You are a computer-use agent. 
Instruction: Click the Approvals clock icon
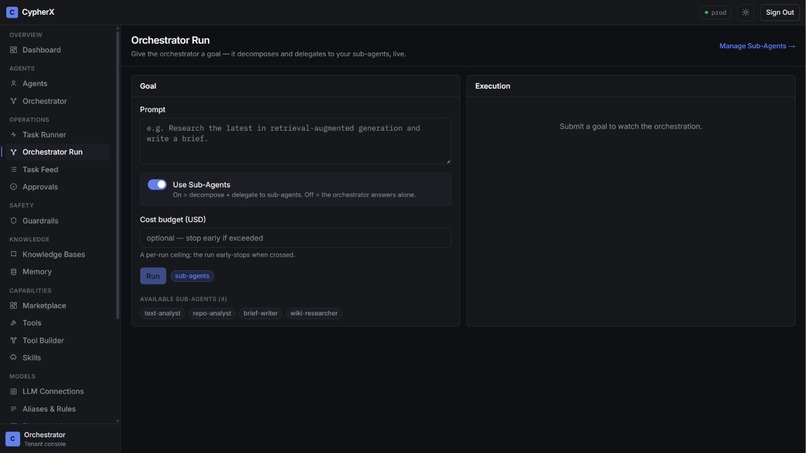point(13,187)
